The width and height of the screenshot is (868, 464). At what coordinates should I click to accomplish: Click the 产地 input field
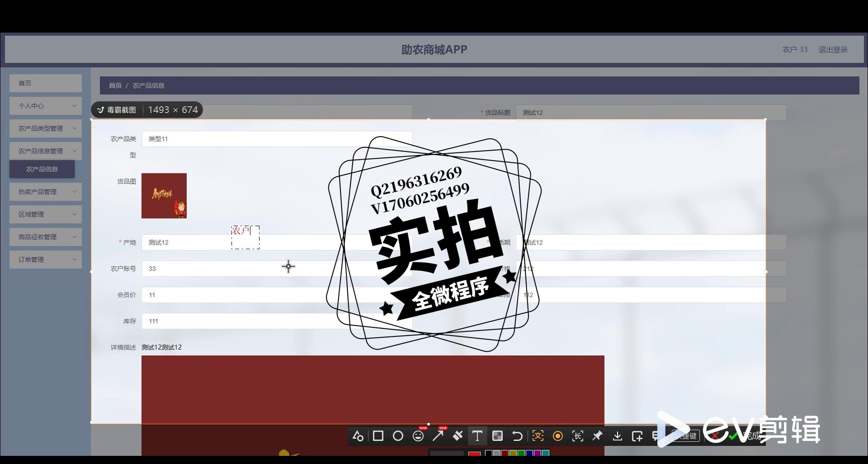click(x=277, y=242)
